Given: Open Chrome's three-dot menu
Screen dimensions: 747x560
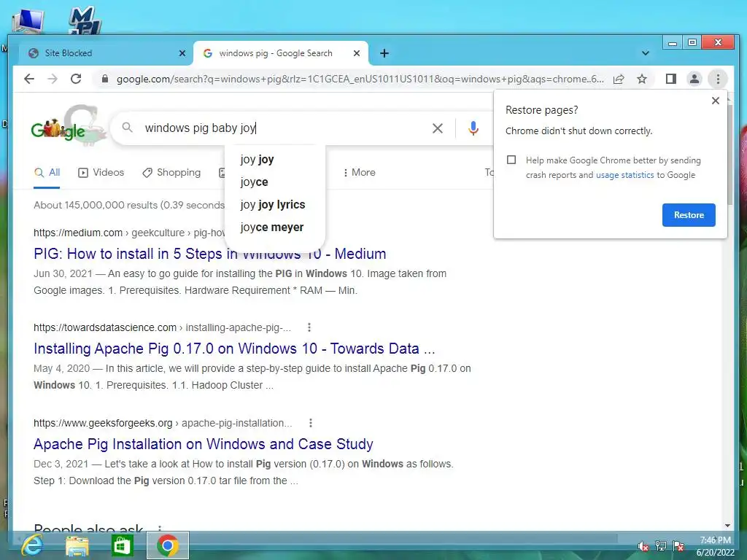Looking at the screenshot, I should click(x=718, y=79).
